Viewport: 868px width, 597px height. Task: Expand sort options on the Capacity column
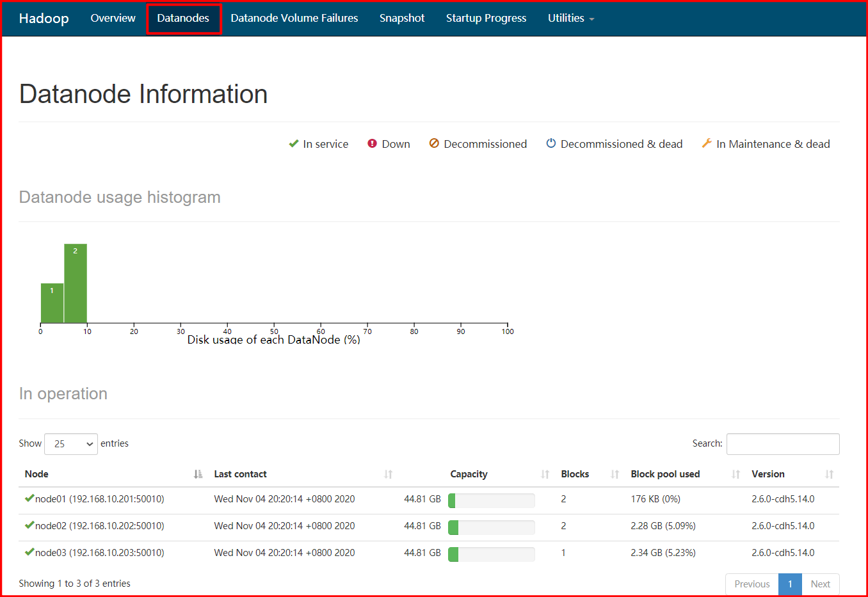[545, 474]
